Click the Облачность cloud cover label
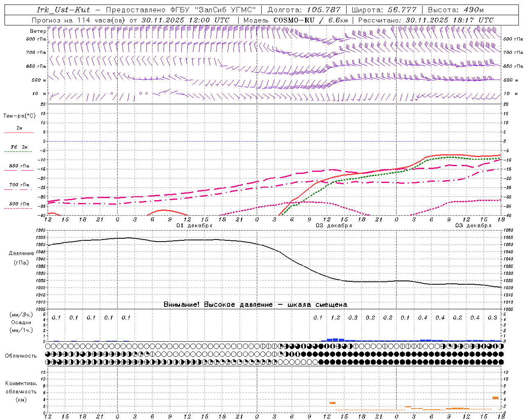This screenshot has height=420, width=525. point(21,356)
